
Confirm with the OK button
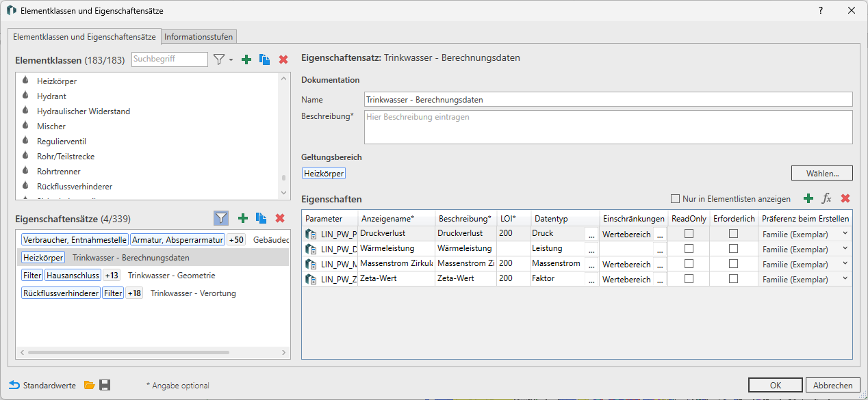click(x=776, y=385)
